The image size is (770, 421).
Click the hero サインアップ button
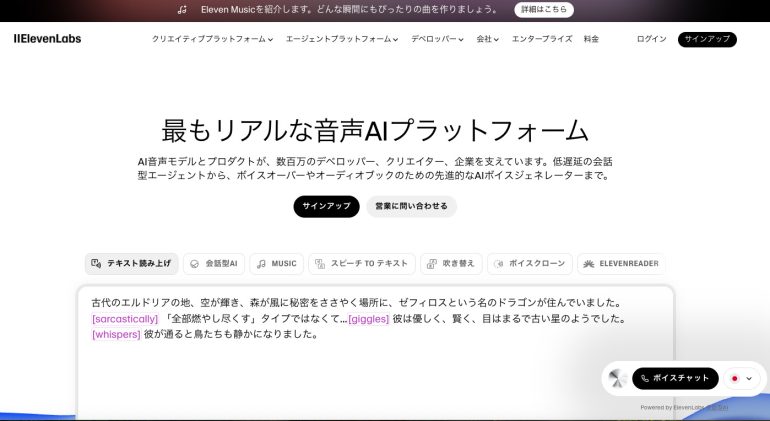(327, 206)
